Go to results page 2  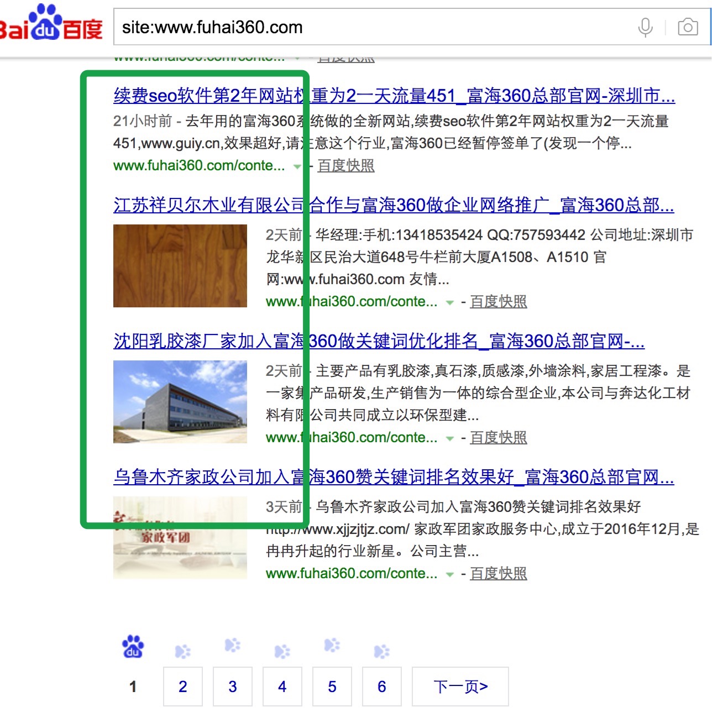point(183,687)
